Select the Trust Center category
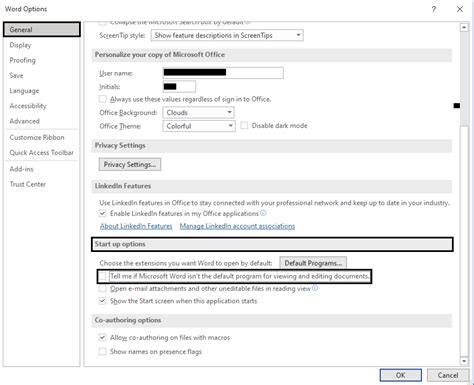Viewport: 474px width, 385px height. tap(28, 184)
